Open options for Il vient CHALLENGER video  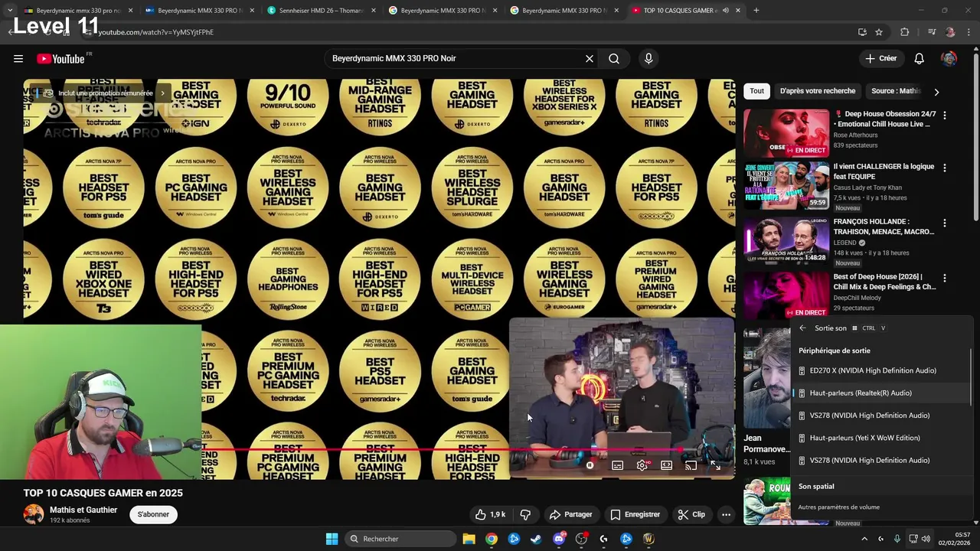tap(944, 168)
